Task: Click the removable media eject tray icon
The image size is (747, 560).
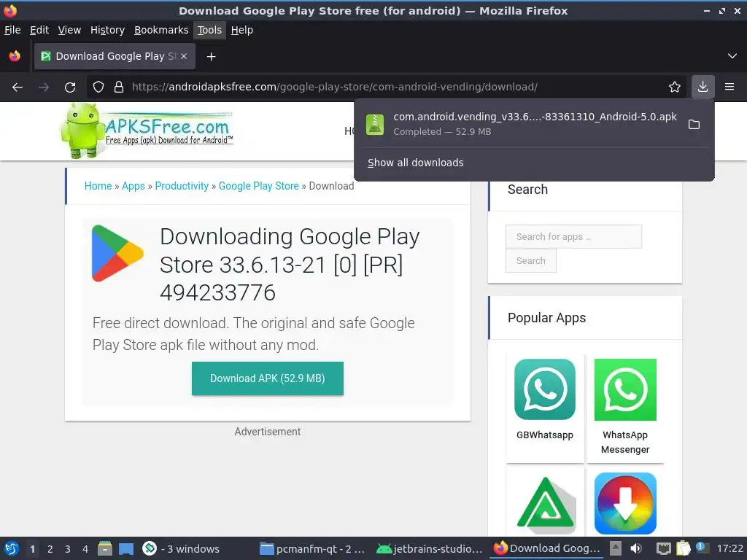Action: [616, 548]
